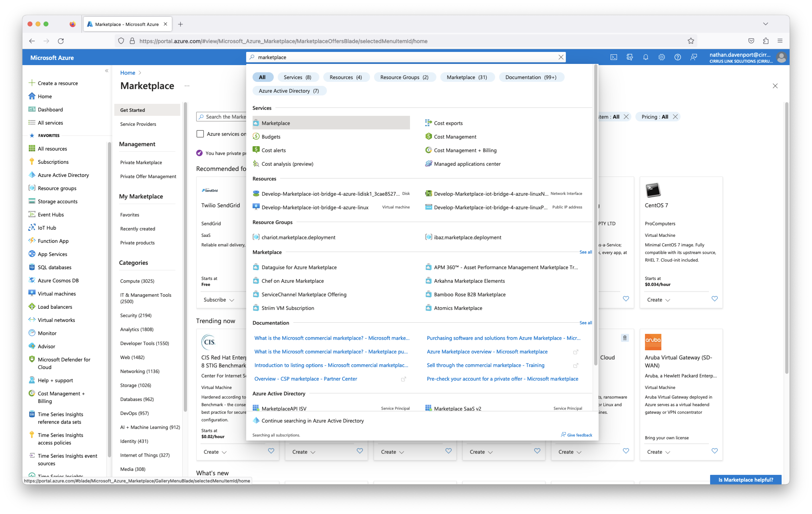Open Event Hubs in sidebar
Viewport: 812px width, 514px height.
[51, 214]
